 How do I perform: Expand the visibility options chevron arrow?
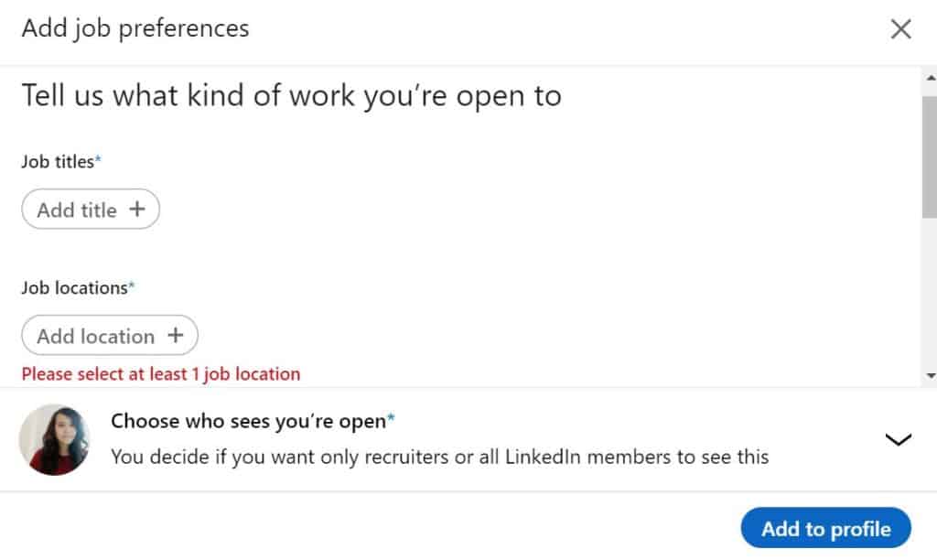point(899,440)
